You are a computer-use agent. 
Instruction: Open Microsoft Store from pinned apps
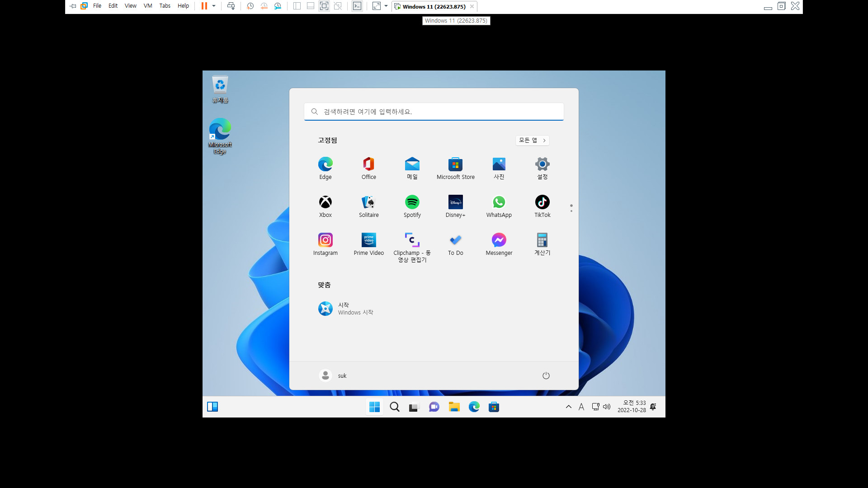[x=456, y=169]
